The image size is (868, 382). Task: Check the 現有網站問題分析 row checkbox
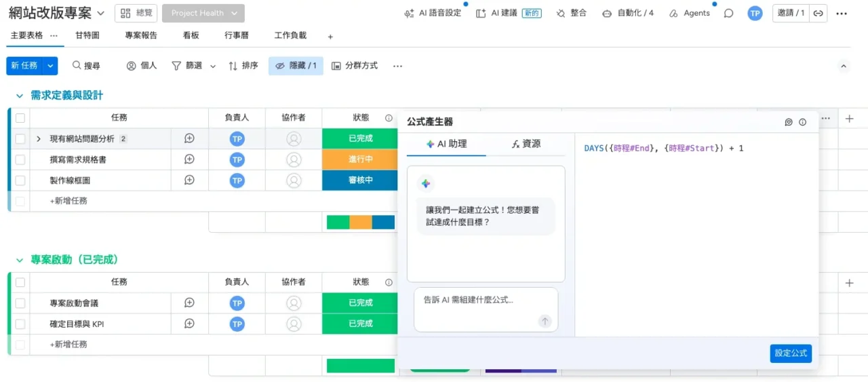[x=20, y=138]
